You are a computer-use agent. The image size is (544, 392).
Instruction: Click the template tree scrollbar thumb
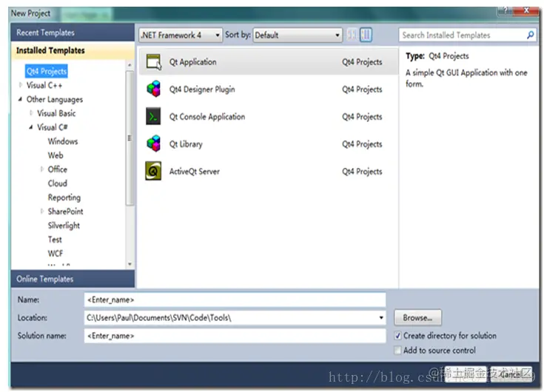130,138
